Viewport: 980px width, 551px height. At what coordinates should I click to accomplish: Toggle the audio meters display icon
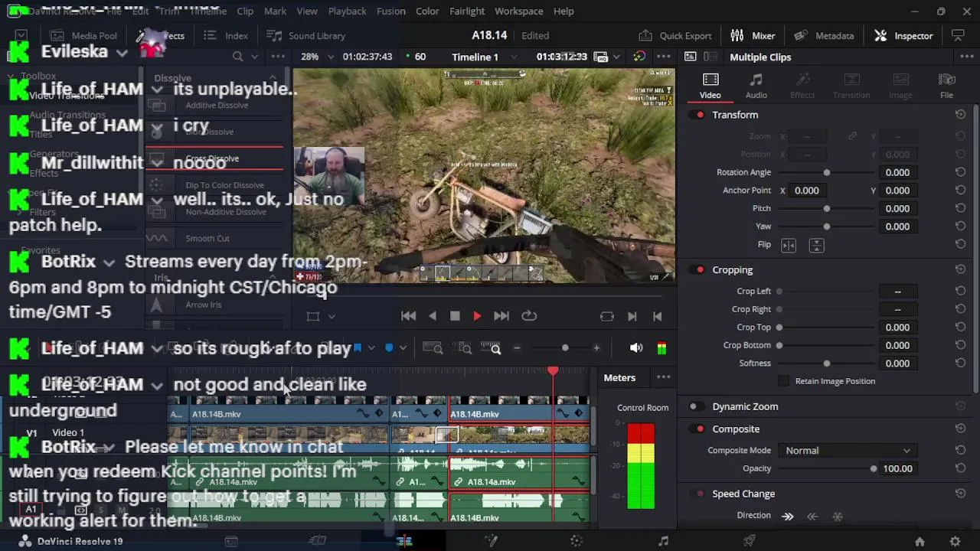click(x=661, y=348)
